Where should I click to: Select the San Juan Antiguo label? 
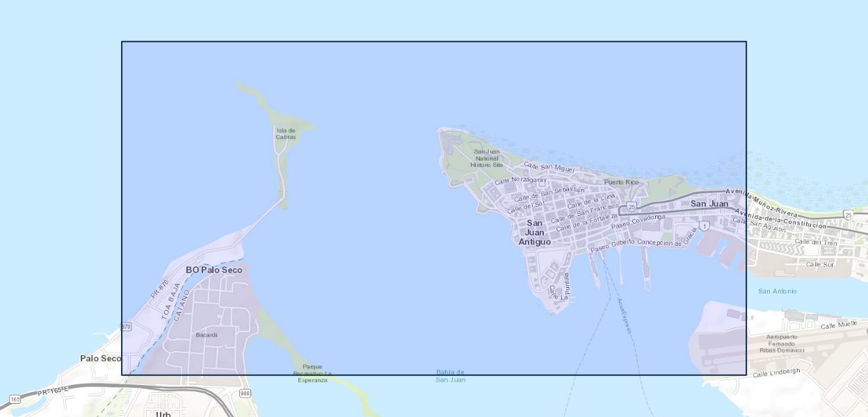pyautogui.click(x=534, y=232)
